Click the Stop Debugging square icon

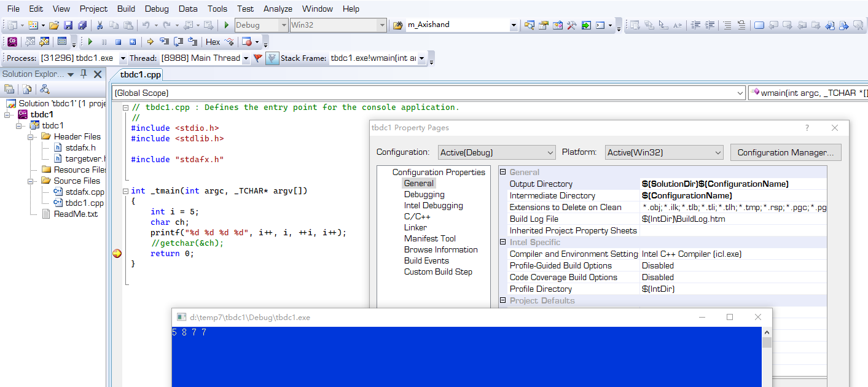[118, 42]
